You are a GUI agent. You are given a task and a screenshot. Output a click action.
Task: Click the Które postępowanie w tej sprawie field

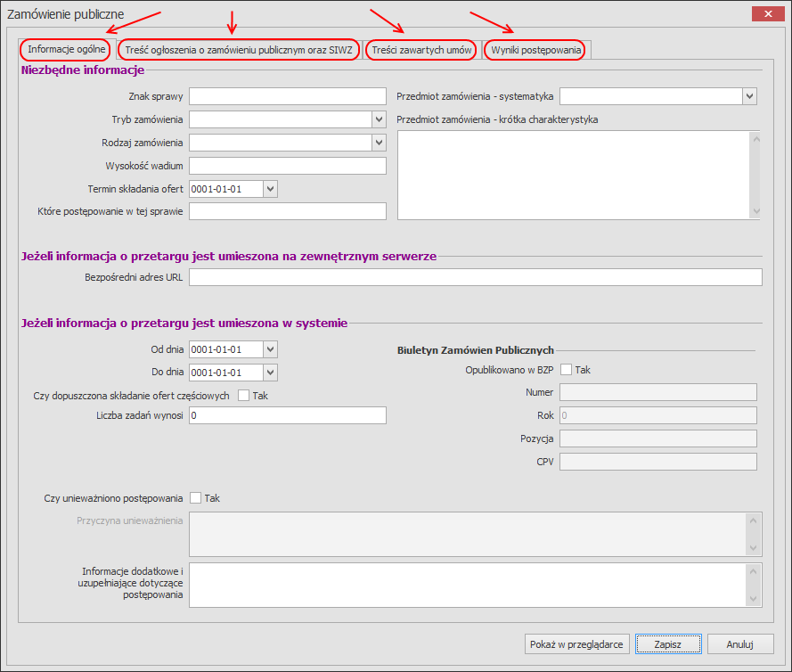pos(288,211)
